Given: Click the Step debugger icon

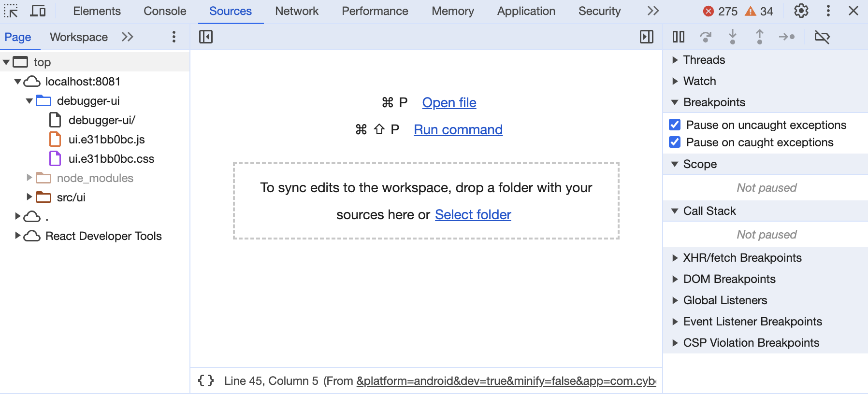Looking at the screenshot, I should tap(787, 37).
